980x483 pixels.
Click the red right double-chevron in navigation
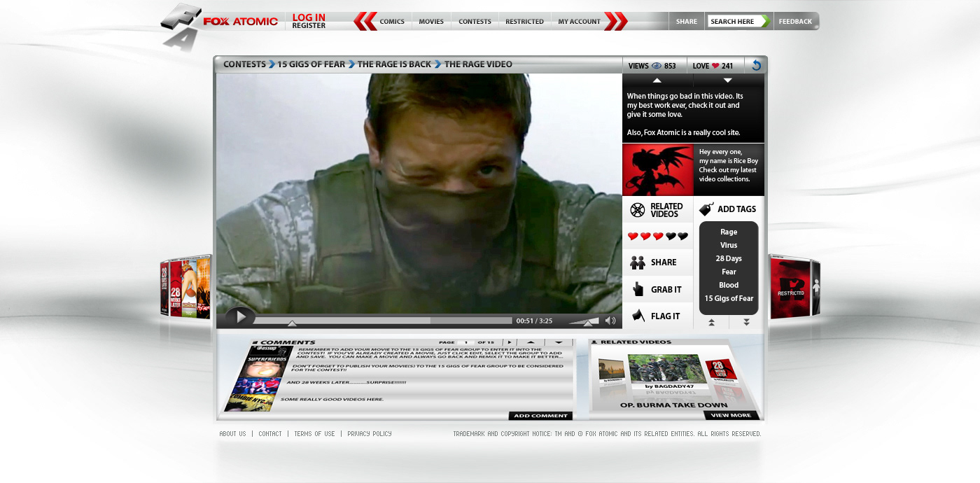click(x=616, y=21)
